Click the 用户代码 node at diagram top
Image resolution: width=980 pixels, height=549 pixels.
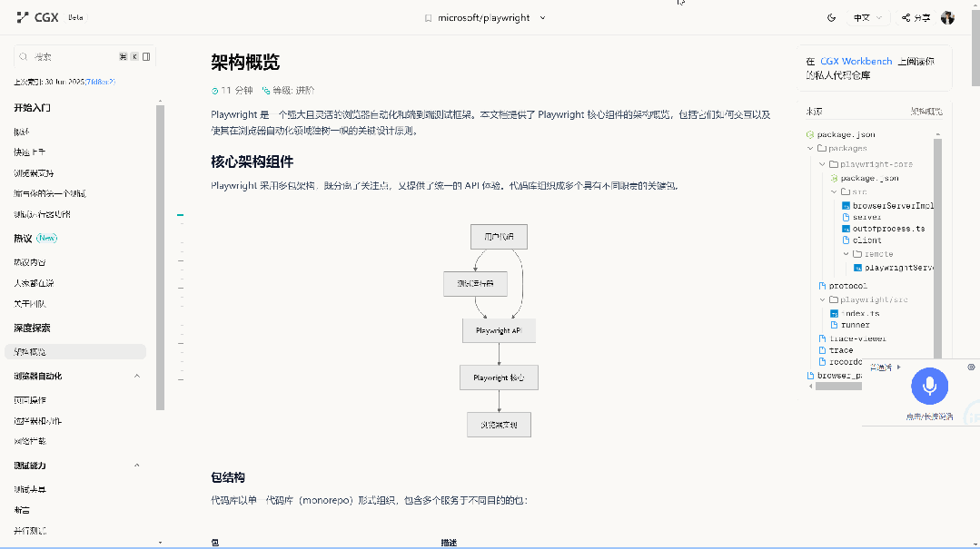click(499, 237)
